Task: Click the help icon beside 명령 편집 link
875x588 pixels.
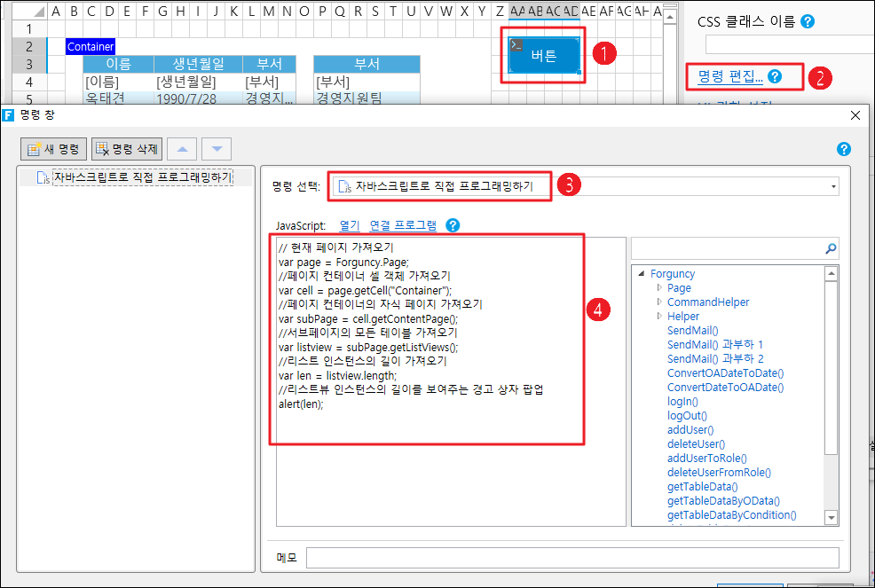Action: (x=775, y=76)
